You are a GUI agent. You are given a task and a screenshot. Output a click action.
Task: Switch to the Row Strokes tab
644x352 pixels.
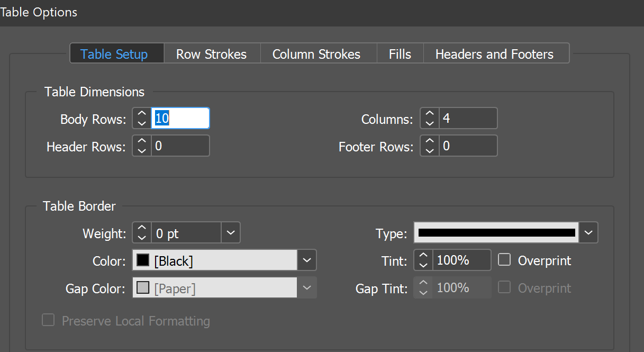[211, 54]
